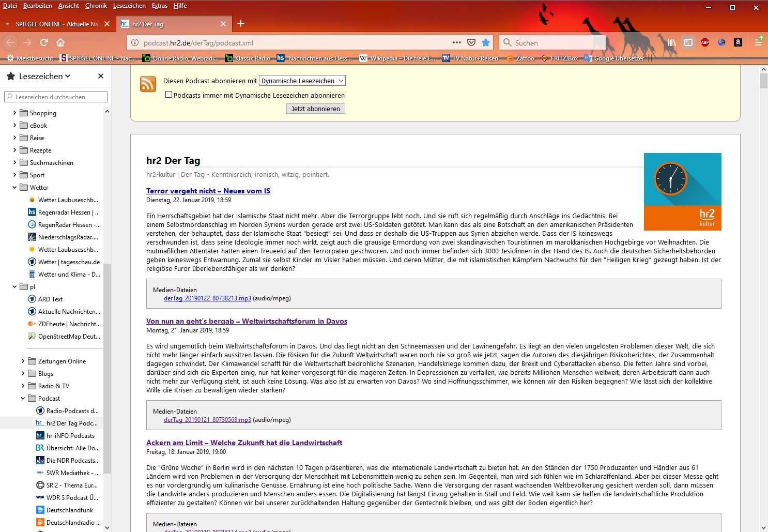Image resolution: width=768 pixels, height=532 pixels.
Task: Download derTag_20190121_80730568.mp3
Action: [x=207, y=420]
